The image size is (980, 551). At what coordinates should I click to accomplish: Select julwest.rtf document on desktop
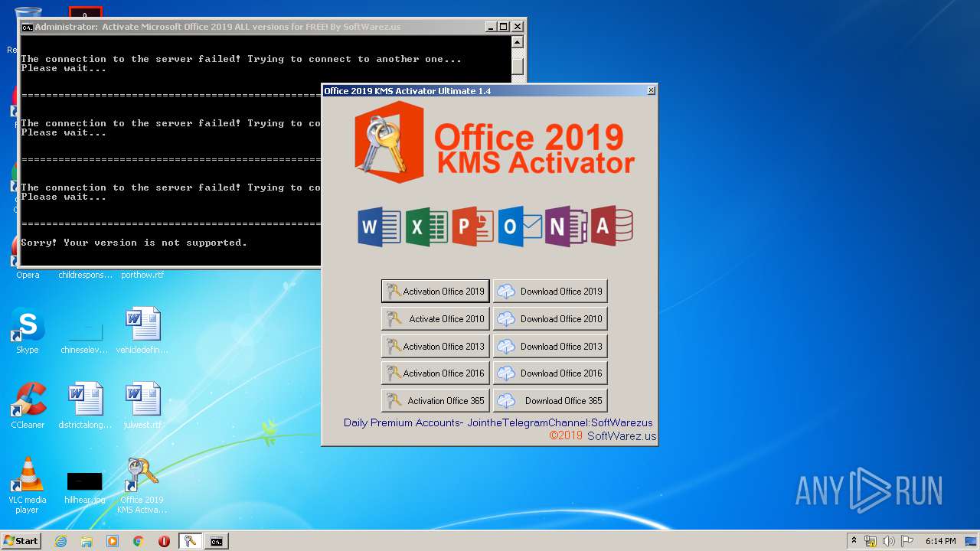[142, 406]
